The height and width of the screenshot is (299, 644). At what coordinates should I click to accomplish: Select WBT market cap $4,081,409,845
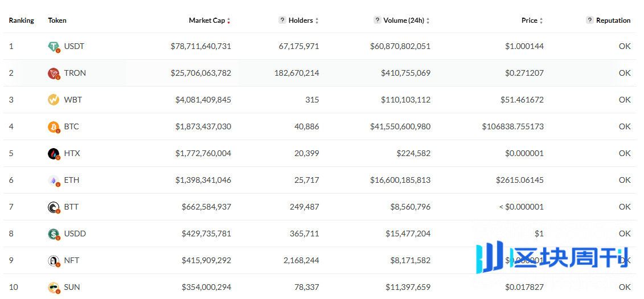(203, 100)
